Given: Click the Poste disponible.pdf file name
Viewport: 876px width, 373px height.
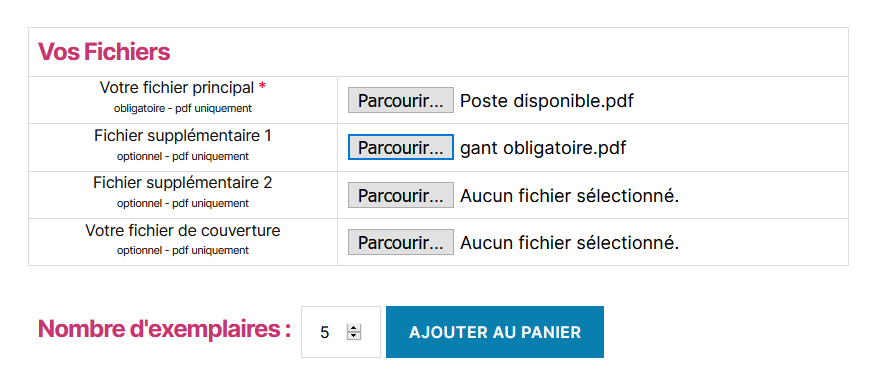Looking at the screenshot, I should coord(547,101).
